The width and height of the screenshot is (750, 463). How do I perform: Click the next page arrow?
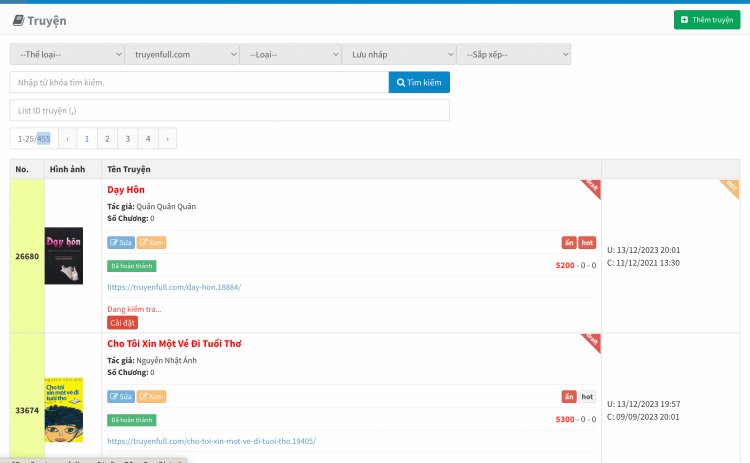pos(167,139)
